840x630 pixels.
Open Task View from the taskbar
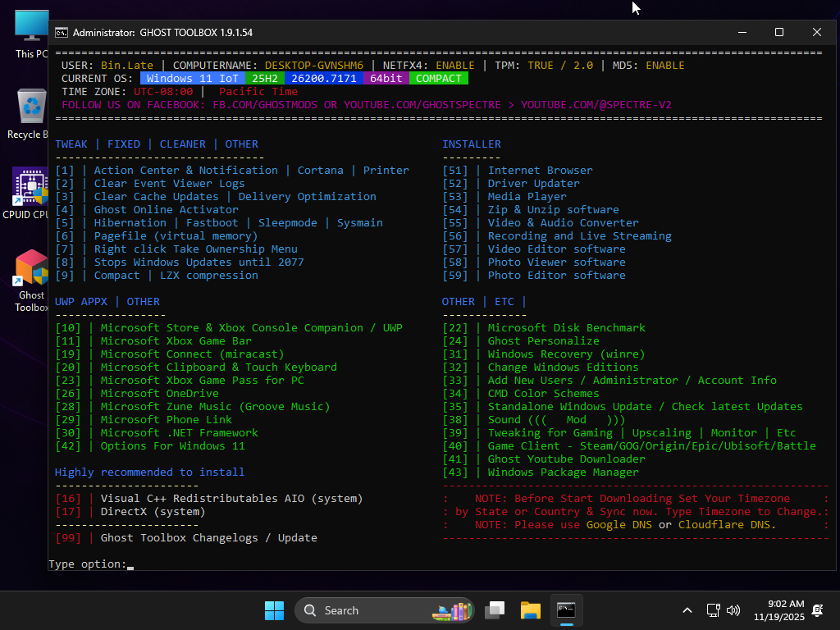pos(495,610)
